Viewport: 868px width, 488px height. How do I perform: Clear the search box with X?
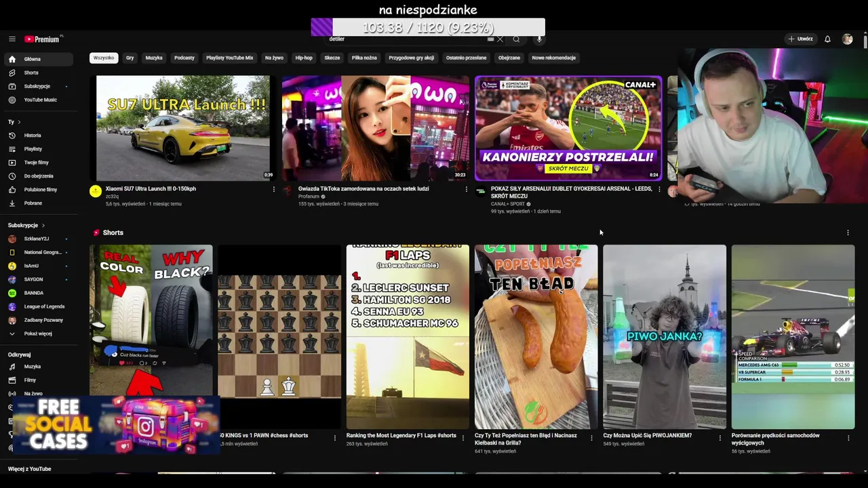tap(500, 39)
